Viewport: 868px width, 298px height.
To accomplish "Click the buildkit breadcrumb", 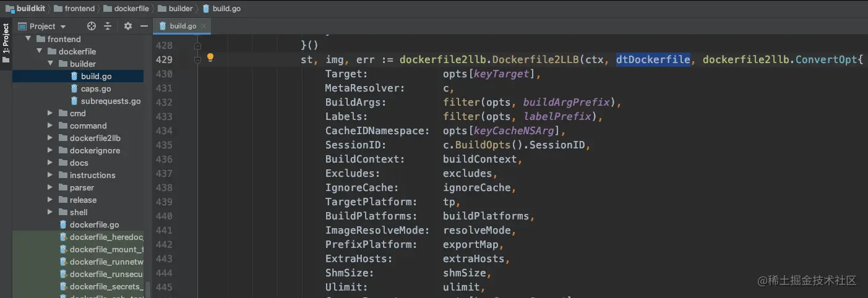I will (x=25, y=8).
